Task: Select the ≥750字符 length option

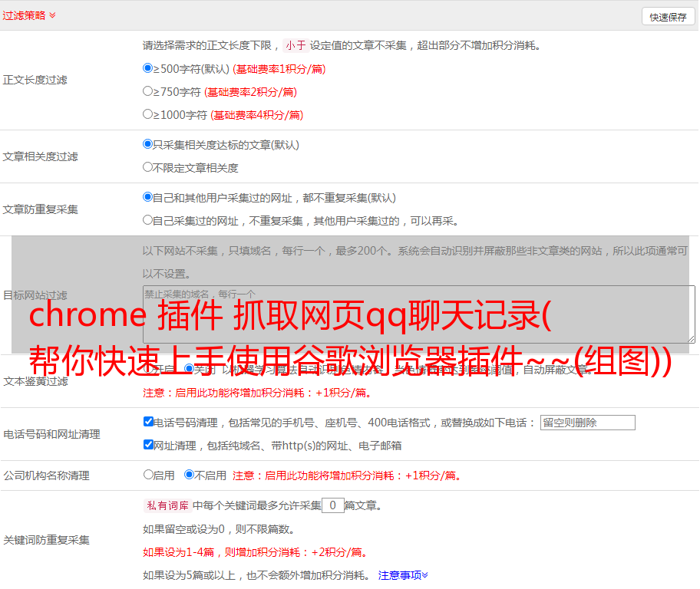Action: [147, 91]
